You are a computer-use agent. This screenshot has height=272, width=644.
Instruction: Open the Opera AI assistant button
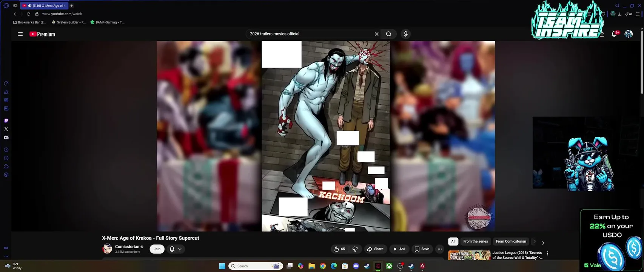(x=629, y=14)
